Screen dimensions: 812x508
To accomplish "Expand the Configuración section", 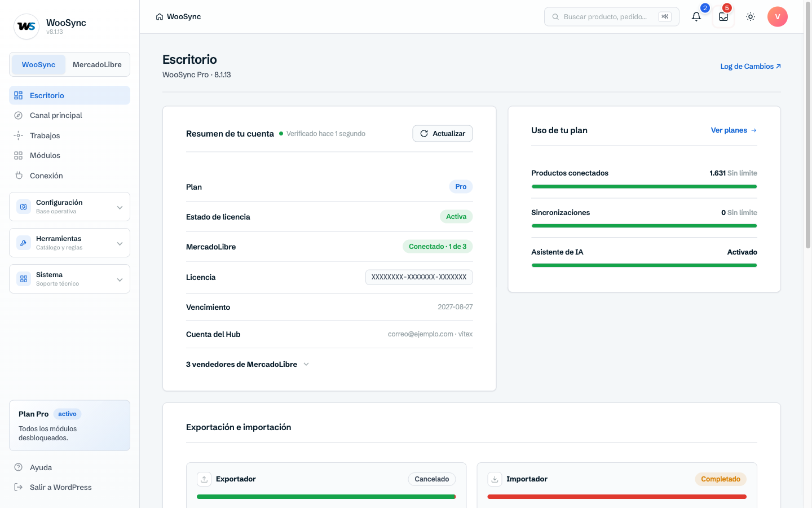I will (69, 207).
